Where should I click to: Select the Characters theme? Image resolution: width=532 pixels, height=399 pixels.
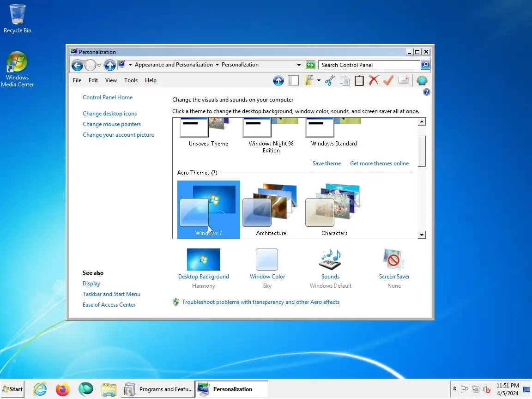pos(334,209)
